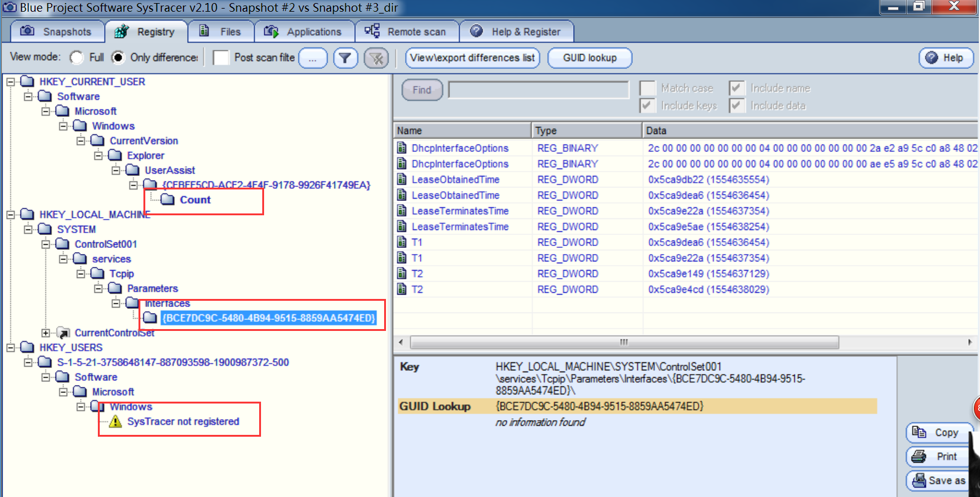
Task: Click the Snapshots camera icon
Action: coord(27,31)
